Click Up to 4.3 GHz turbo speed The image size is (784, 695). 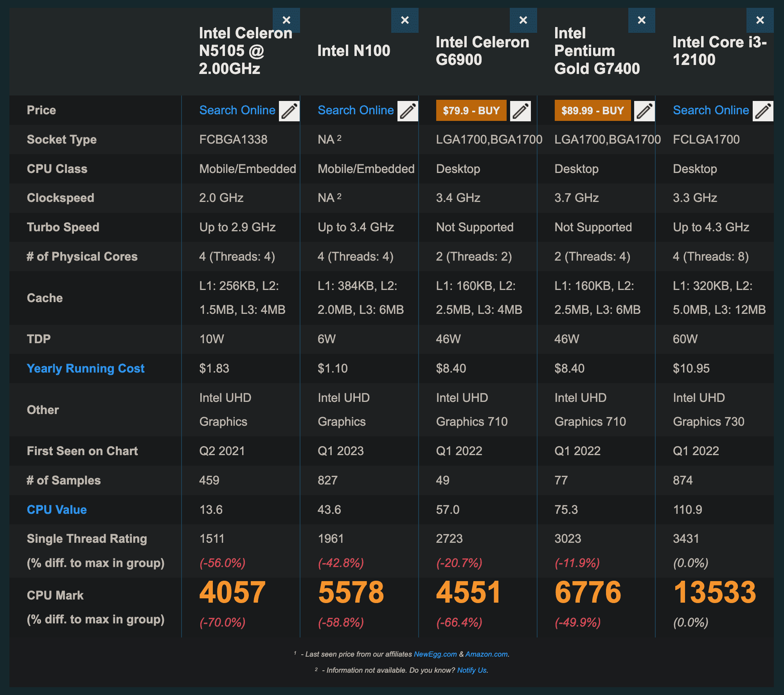pyautogui.click(x=711, y=227)
